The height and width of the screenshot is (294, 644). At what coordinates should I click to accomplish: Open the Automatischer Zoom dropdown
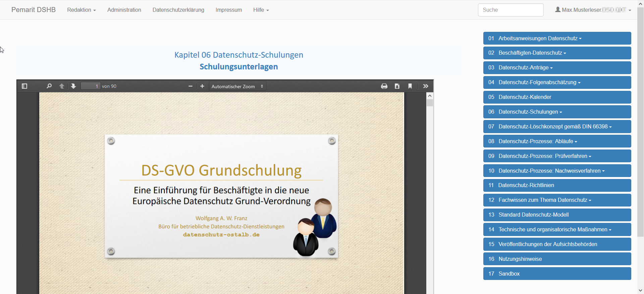(237, 86)
